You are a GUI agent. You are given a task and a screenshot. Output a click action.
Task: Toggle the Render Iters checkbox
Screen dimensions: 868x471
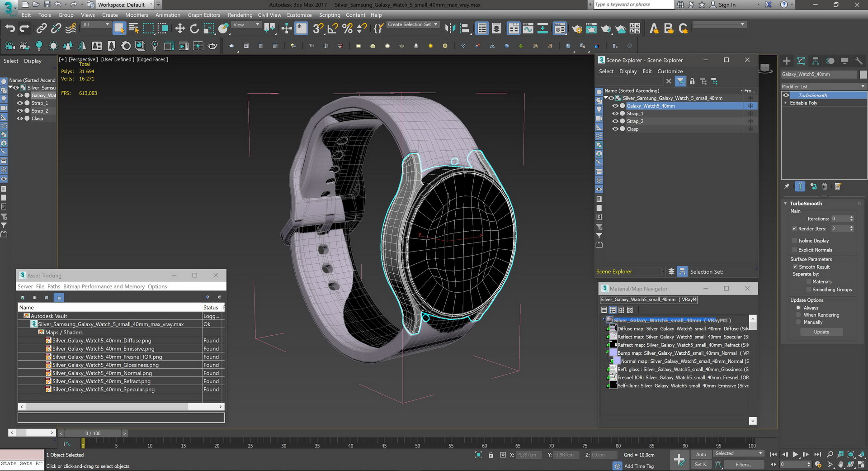pos(794,228)
